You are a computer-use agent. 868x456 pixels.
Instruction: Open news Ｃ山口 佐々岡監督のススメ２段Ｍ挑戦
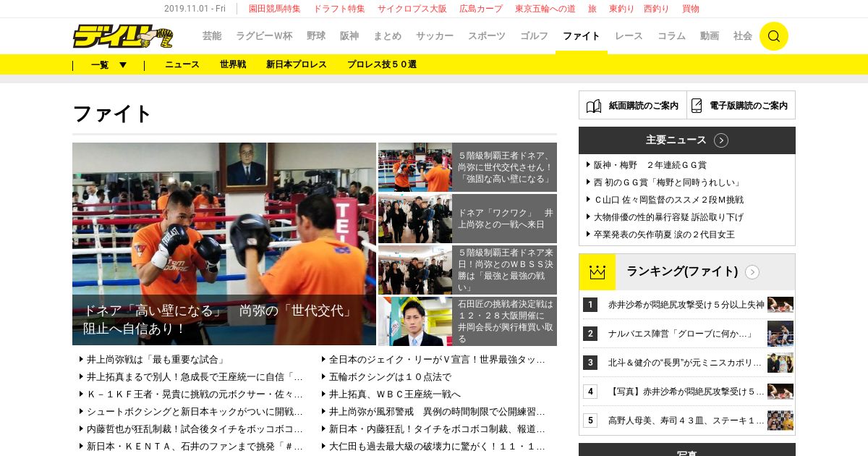(669, 200)
